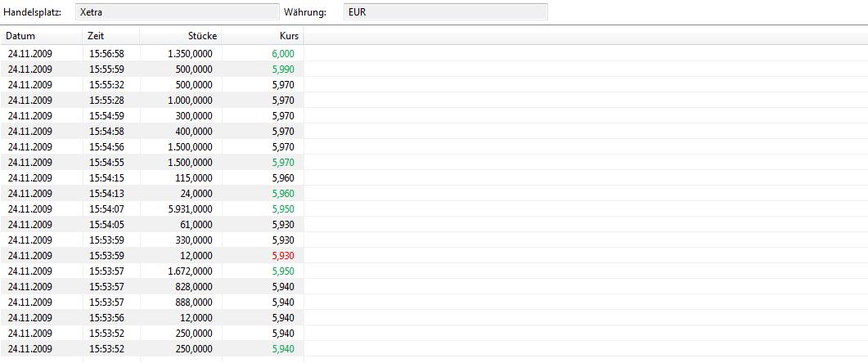Image resolution: width=868 pixels, height=363 pixels.
Task: Click the Währung field showing EUR
Action: coord(446,11)
